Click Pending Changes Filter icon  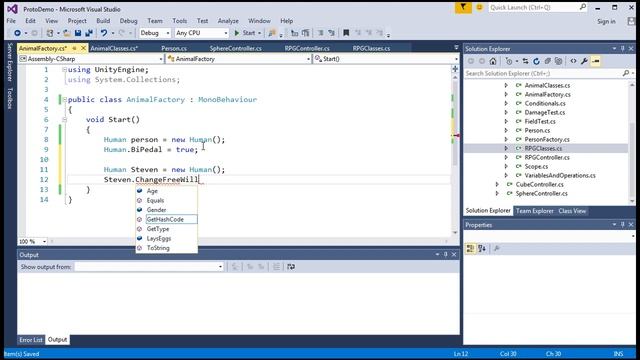[509, 61]
